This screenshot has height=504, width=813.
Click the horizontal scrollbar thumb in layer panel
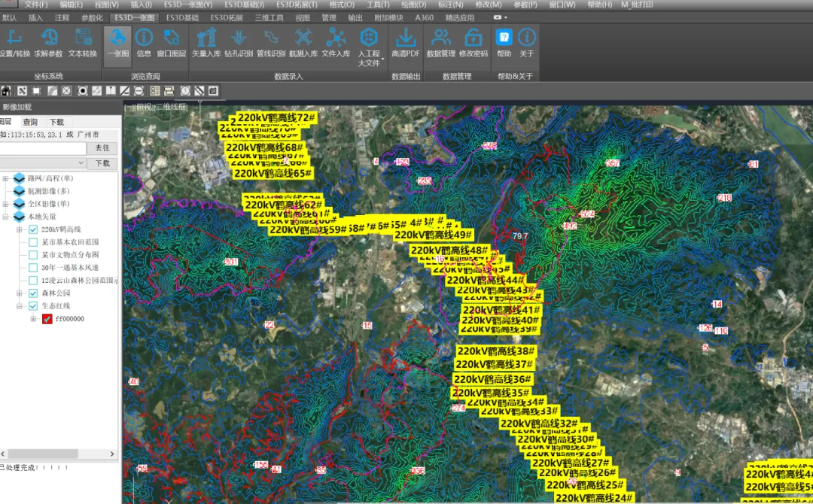pos(42,454)
